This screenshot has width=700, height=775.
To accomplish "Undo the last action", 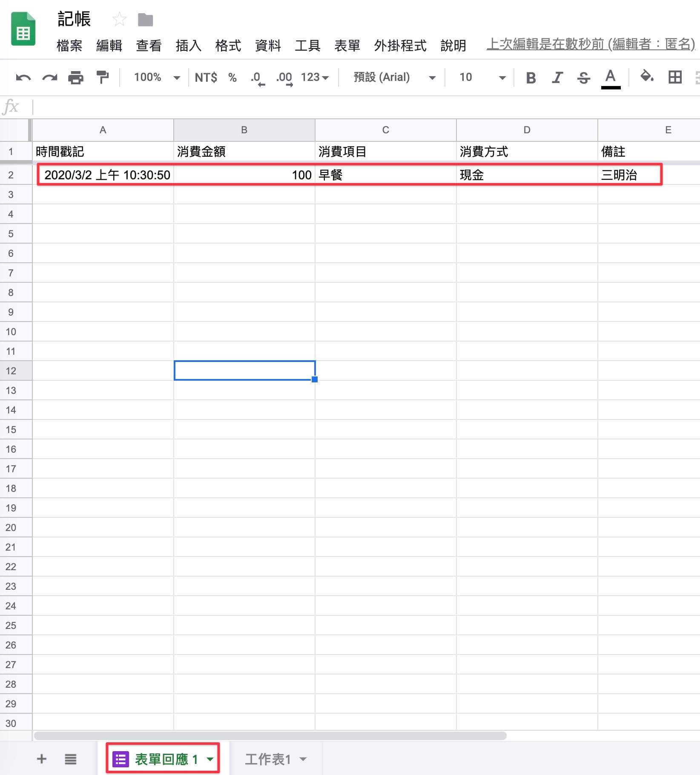I will (x=23, y=77).
